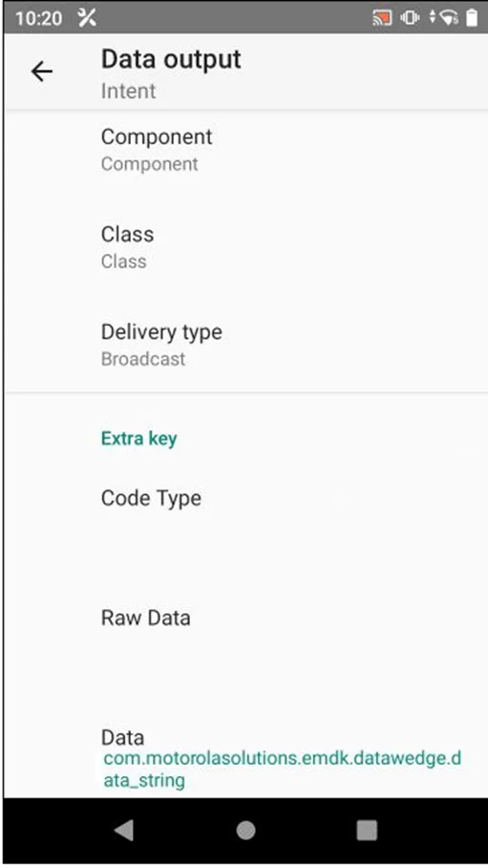This screenshot has width=488, height=868.
Task: Open the Delivery type option
Action: 245,345
